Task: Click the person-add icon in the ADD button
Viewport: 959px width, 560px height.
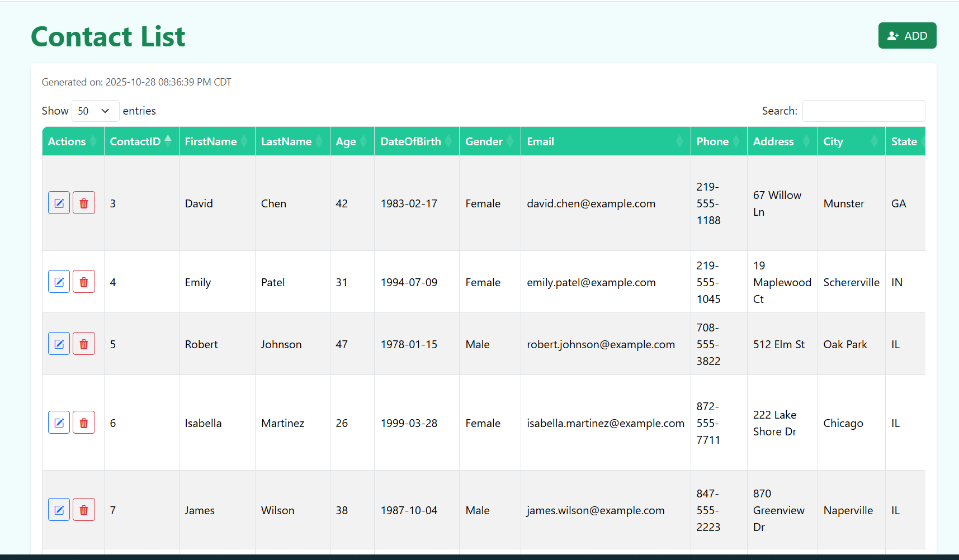Action: pyautogui.click(x=893, y=35)
